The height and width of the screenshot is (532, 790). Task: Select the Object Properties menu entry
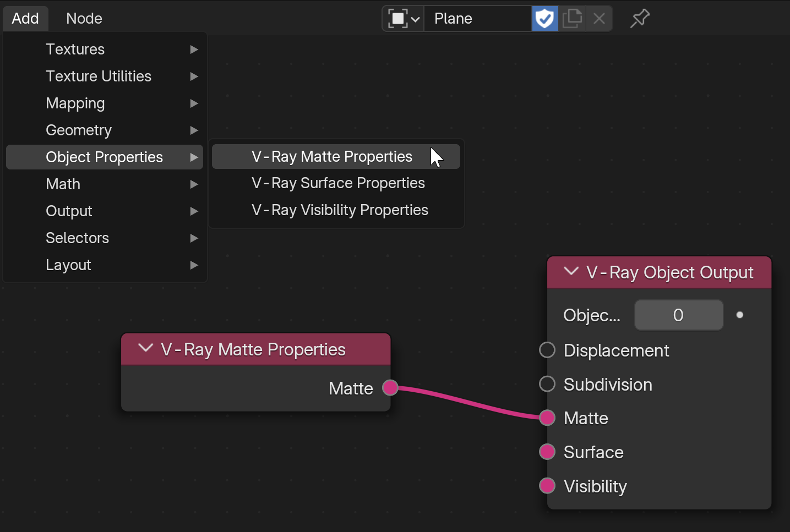[105, 157]
